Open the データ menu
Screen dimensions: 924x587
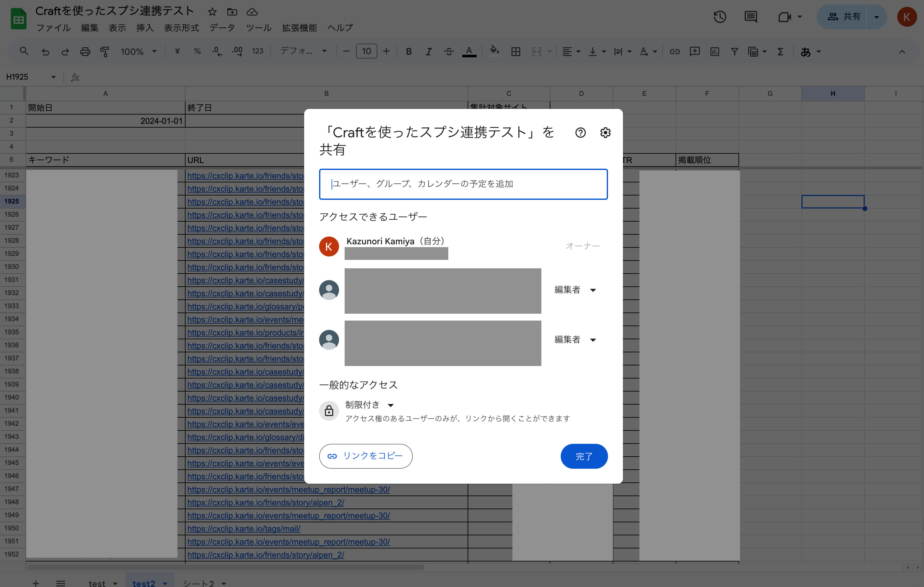coord(222,28)
